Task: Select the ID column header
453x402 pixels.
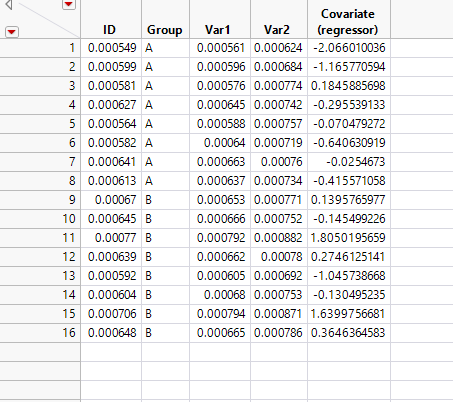Action: pos(111,19)
